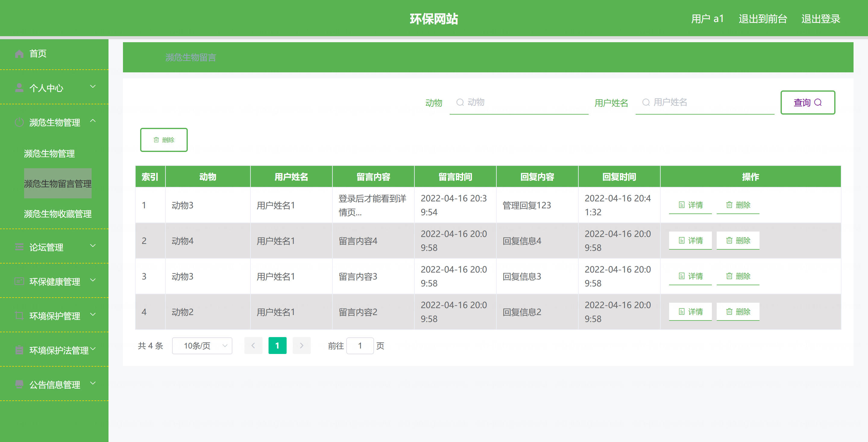This screenshot has width=868, height=442.
Task: Open 首页 in sidebar
Action: 54,54
